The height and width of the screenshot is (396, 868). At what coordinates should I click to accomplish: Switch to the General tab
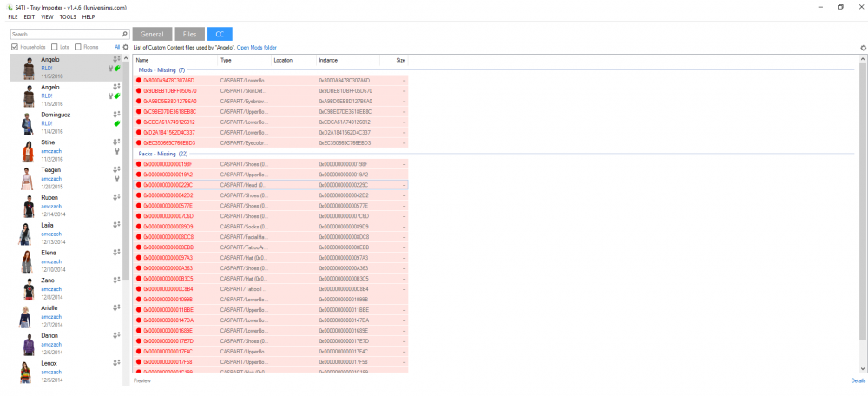pyautogui.click(x=152, y=34)
